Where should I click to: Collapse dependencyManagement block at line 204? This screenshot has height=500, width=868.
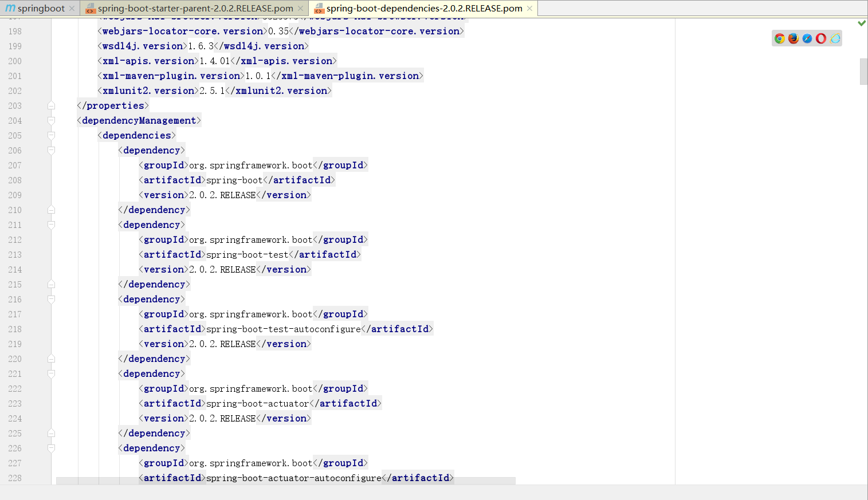(x=51, y=120)
